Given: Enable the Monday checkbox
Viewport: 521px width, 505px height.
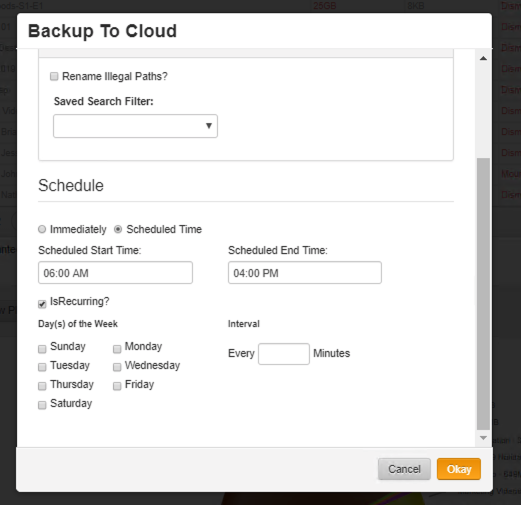Looking at the screenshot, I should 117,349.
